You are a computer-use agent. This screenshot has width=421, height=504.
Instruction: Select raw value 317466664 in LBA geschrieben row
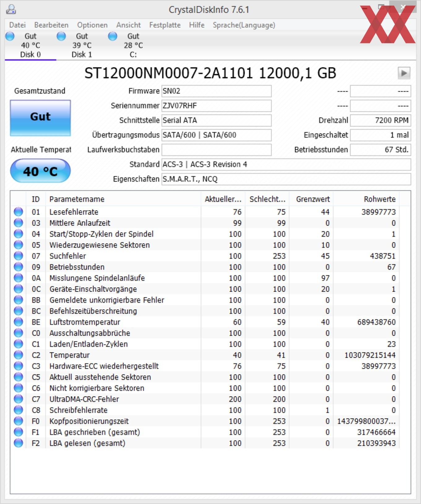click(376, 432)
